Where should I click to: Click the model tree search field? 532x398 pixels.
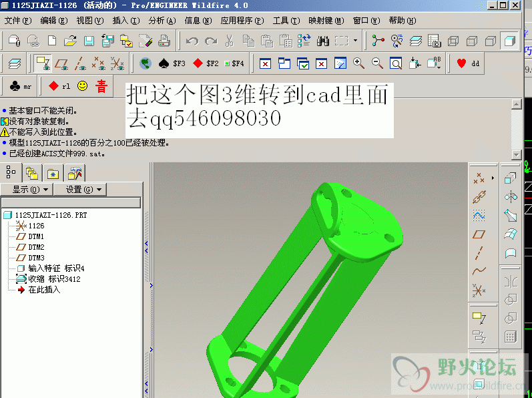pos(71,202)
